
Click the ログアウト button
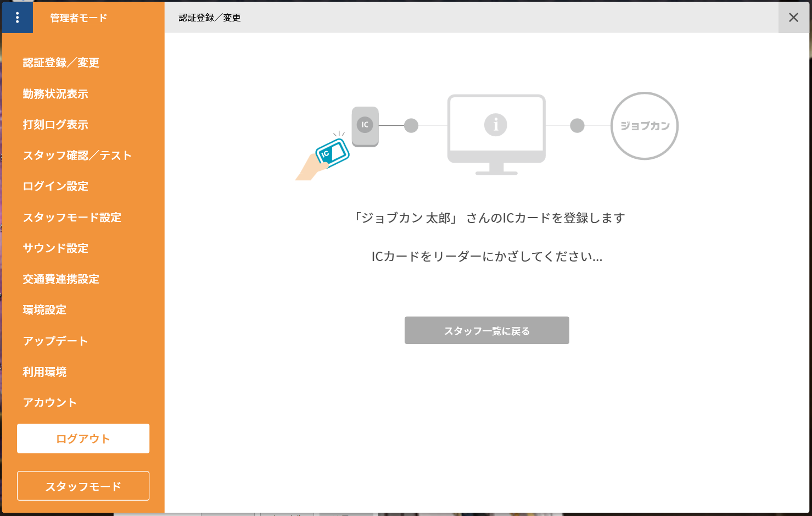(x=83, y=439)
